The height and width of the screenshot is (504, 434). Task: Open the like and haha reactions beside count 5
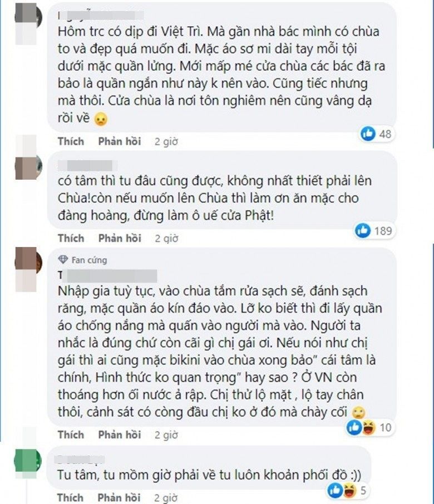pos(341,490)
